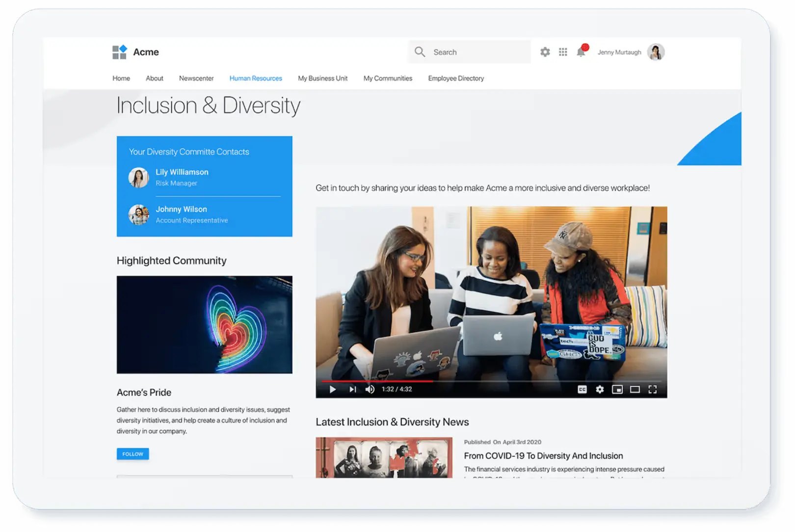Click Acme's Pride community title
This screenshot has height=532, width=795.
coord(144,393)
